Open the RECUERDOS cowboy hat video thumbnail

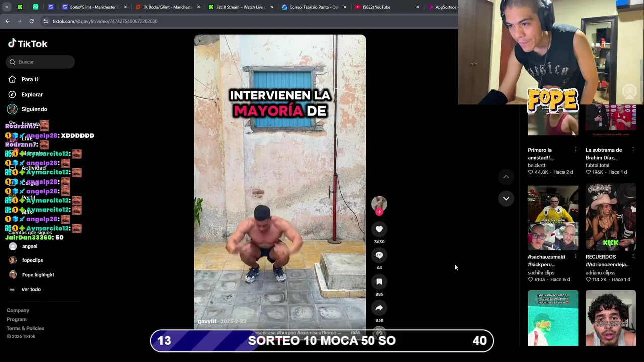(611, 217)
